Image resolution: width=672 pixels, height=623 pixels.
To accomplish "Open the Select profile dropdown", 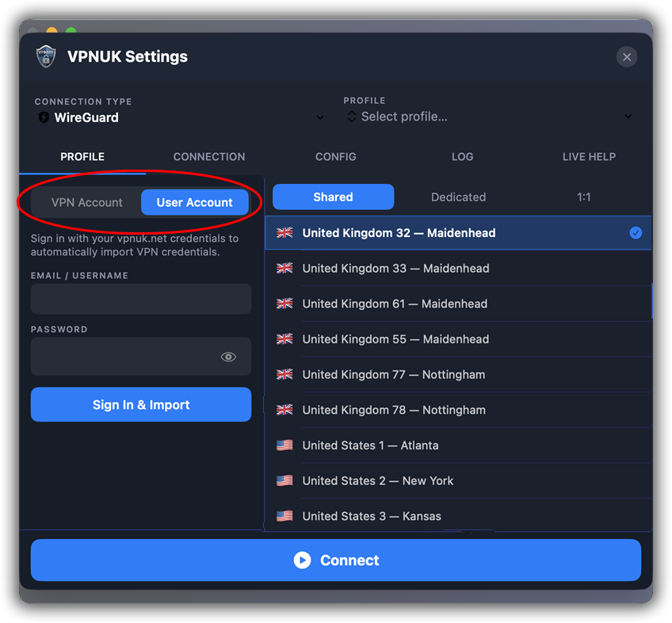I will (x=490, y=117).
